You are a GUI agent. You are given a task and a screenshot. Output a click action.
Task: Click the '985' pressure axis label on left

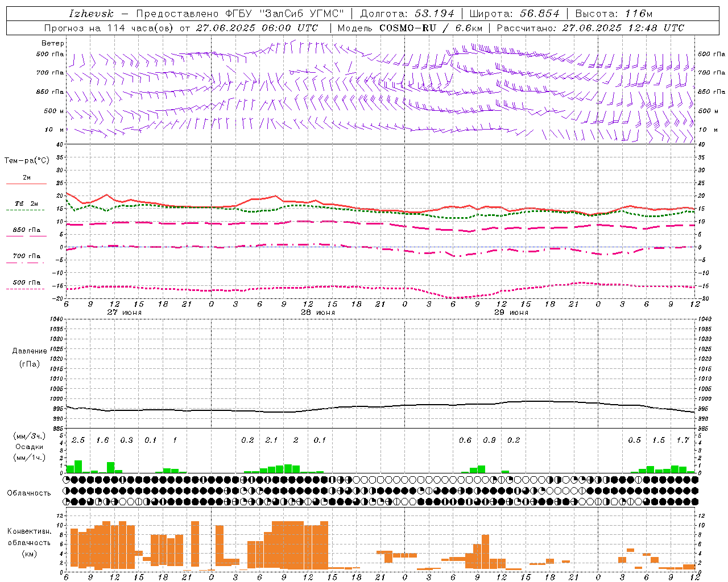point(57,429)
